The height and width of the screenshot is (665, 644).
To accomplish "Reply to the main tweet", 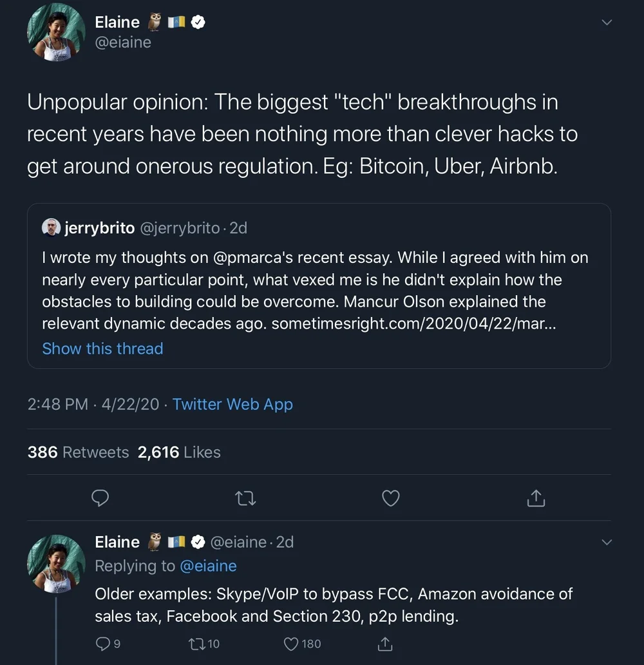I will click(x=100, y=498).
